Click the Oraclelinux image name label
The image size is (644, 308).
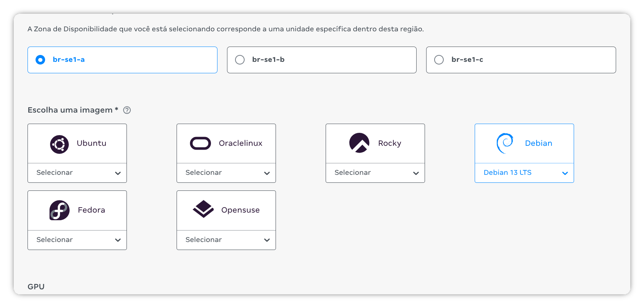(240, 144)
